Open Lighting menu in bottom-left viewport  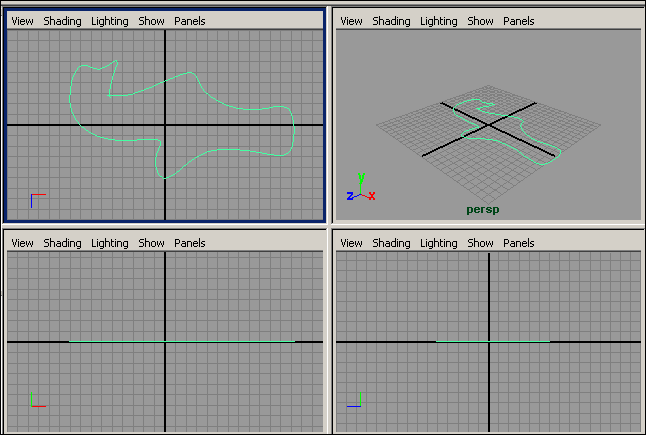point(110,243)
